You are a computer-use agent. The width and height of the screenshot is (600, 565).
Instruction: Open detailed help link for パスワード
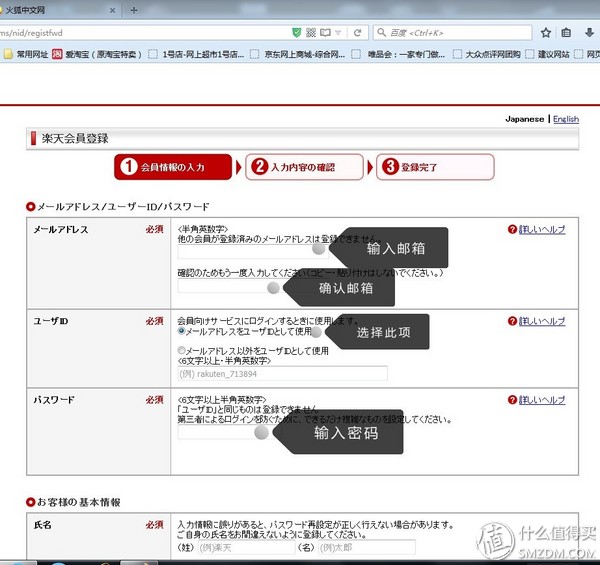click(542, 400)
